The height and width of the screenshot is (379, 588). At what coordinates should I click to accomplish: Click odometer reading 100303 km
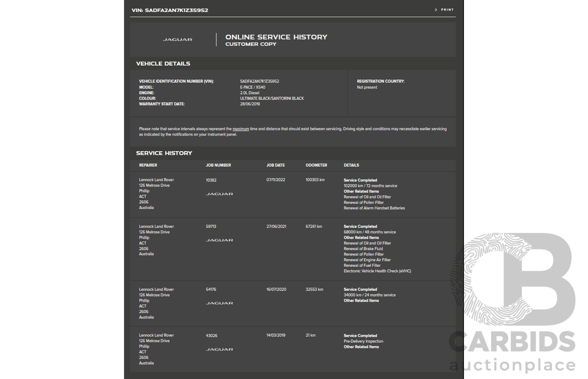point(315,180)
